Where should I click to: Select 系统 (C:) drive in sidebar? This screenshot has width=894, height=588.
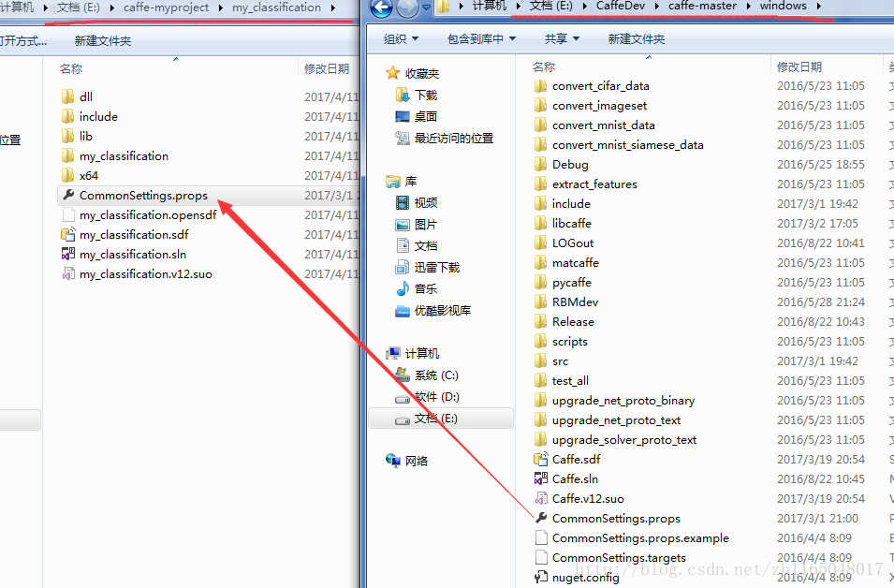(436, 375)
